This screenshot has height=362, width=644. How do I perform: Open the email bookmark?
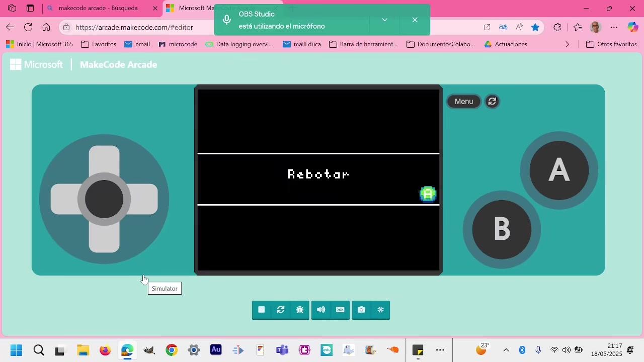point(137,44)
